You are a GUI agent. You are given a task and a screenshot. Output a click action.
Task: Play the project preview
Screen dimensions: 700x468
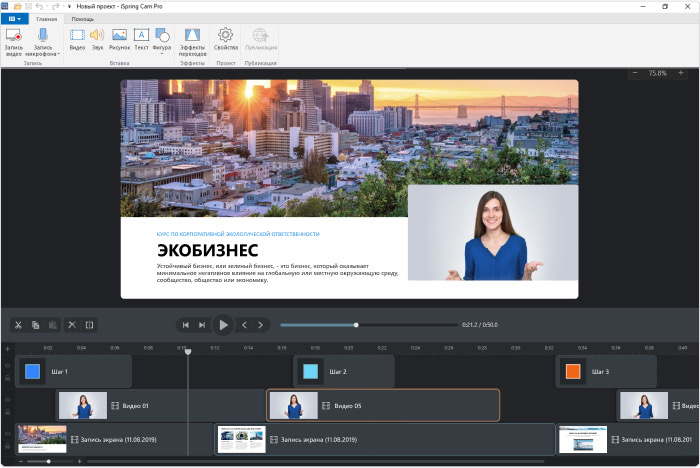223,325
